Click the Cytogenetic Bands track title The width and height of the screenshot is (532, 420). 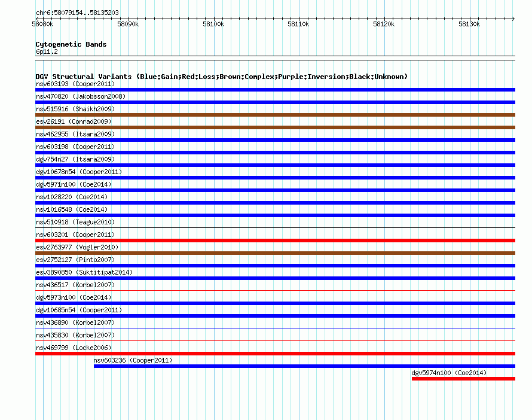point(71,44)
